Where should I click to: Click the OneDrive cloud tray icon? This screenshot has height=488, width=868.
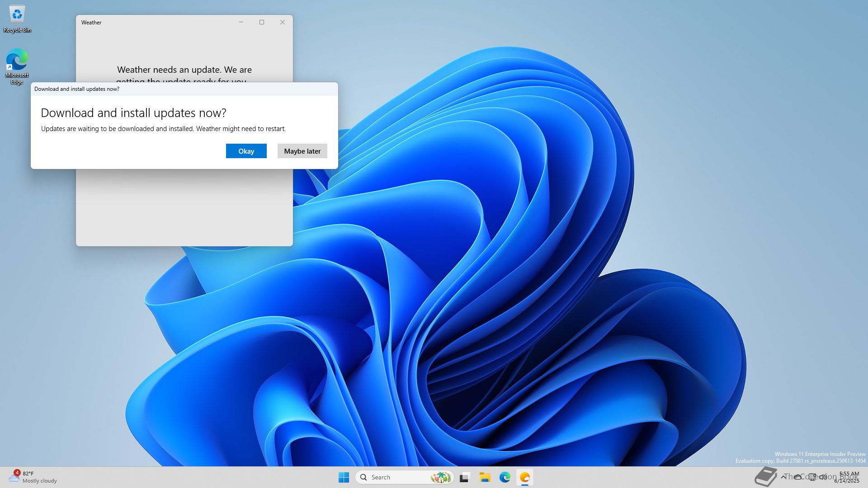coord(798,477)
